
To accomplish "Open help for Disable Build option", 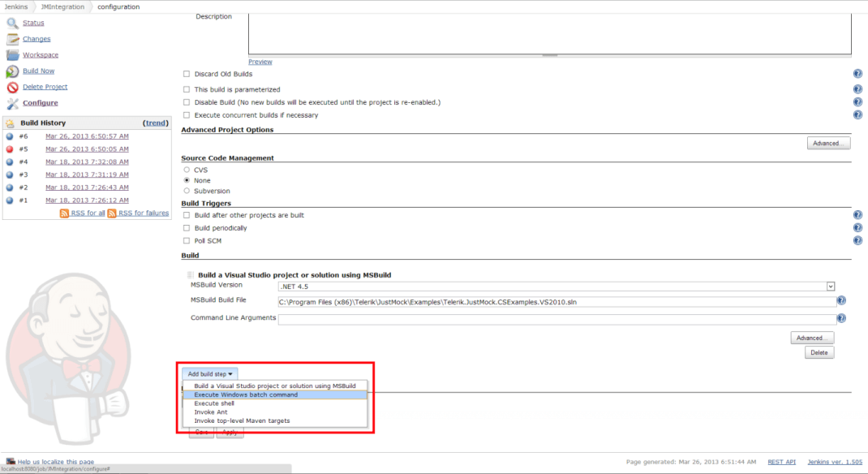I will coord(857,102).
